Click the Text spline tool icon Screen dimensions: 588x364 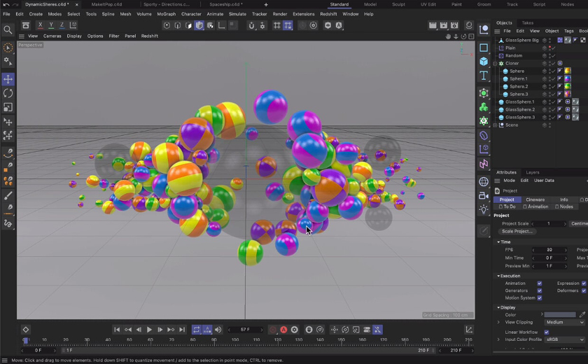click(x=484, y=76)
